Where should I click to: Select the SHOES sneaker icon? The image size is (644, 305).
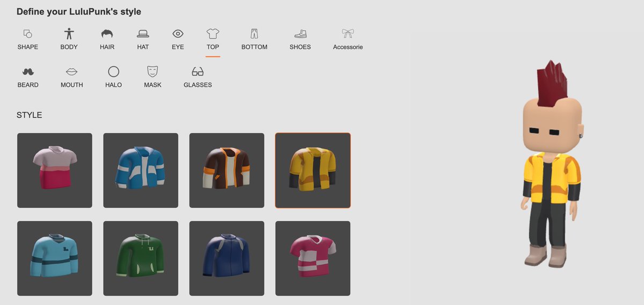[300, 34]
